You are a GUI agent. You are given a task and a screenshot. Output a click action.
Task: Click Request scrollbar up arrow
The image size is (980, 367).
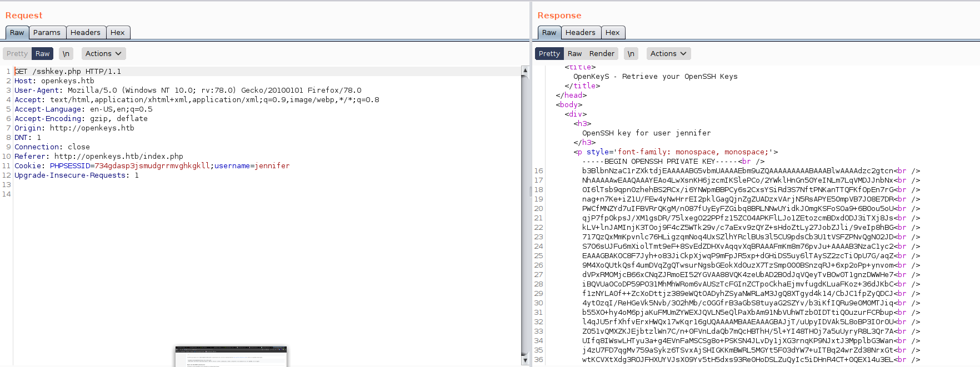[x=525, y=71]
